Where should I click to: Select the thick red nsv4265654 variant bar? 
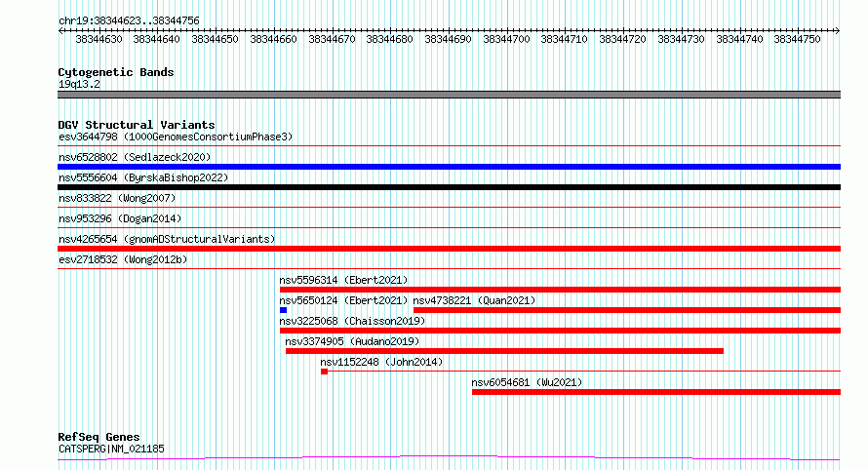click(449, 249)
